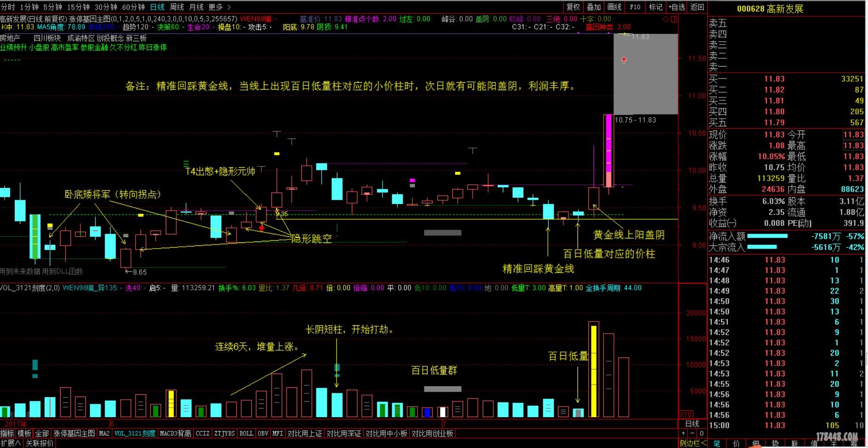Switch to 月线 monthly chart
Screen dimensions: 868x448
(196, 7)
